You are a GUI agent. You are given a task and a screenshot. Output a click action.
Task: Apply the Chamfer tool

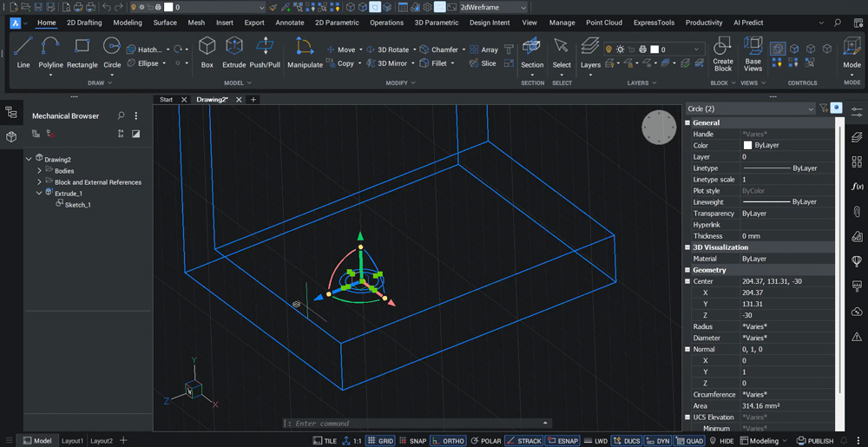[x=439, y=49]
